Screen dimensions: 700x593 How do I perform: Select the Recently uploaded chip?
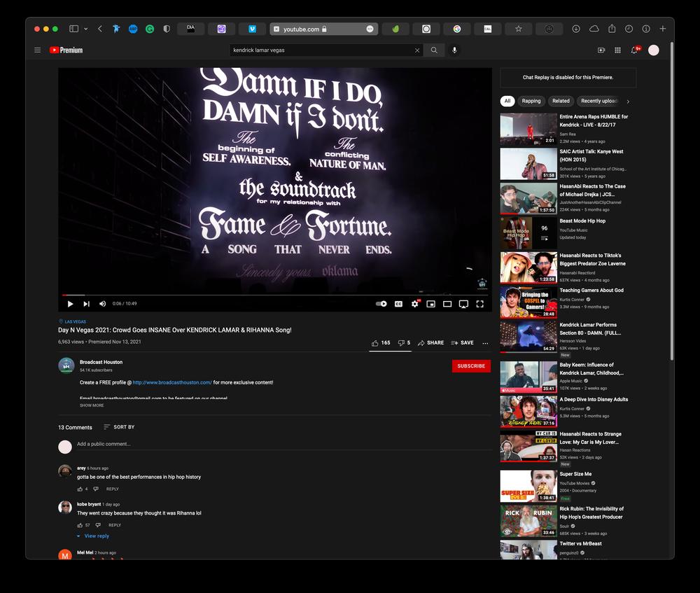[598, 101]
